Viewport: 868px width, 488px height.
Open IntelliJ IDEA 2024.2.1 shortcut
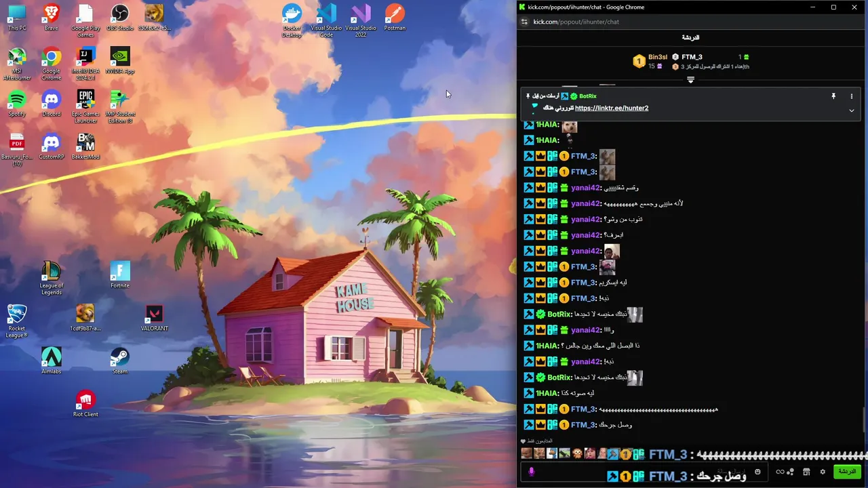[85, 64]
